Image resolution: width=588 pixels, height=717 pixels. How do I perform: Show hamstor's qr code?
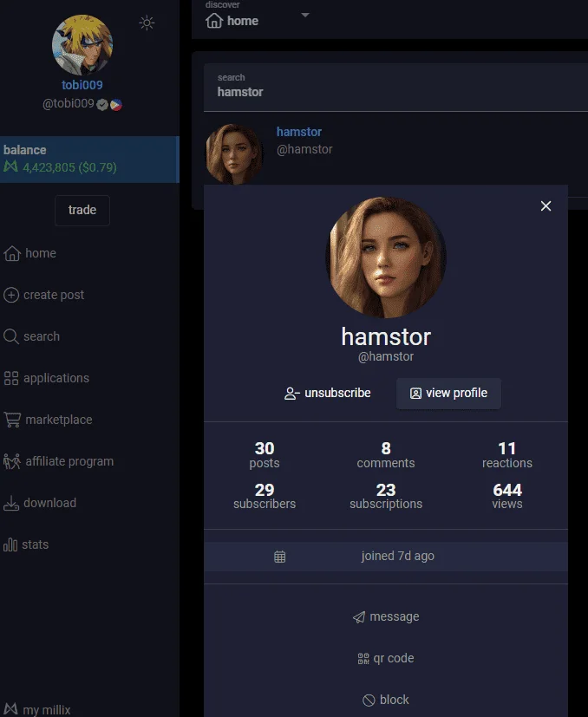coord(386,658)
